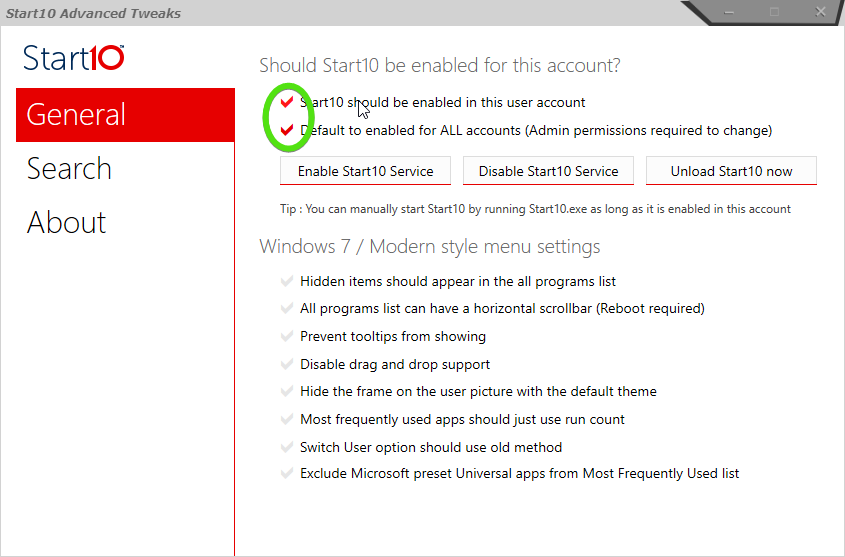Close the Start10 Advanced Tweaks window
845x557 pixels.
tap(820, 12)
